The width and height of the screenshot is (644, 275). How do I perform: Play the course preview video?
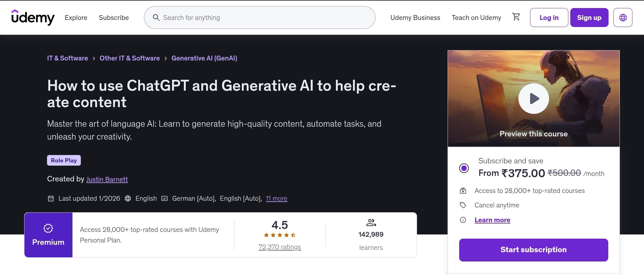pyautogui.click(x=534, y=98)
